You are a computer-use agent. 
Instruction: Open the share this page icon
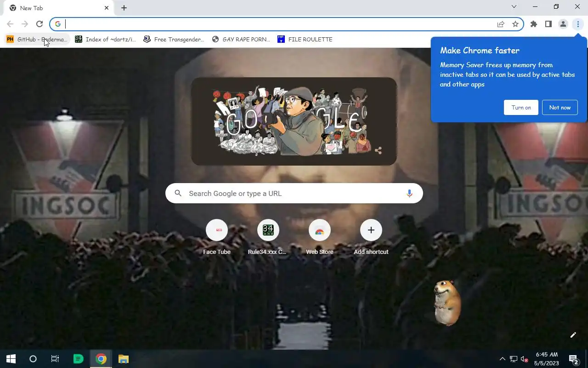tap(501, 24)
